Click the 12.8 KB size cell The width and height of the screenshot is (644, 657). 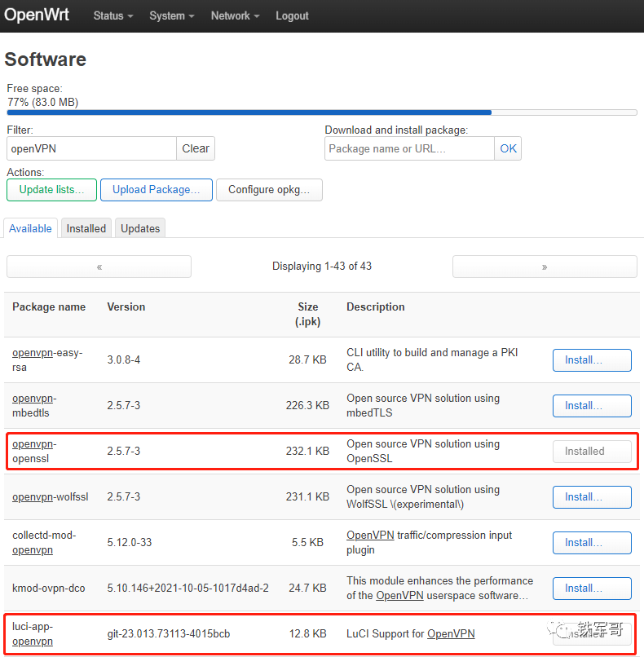click(307, 634)
